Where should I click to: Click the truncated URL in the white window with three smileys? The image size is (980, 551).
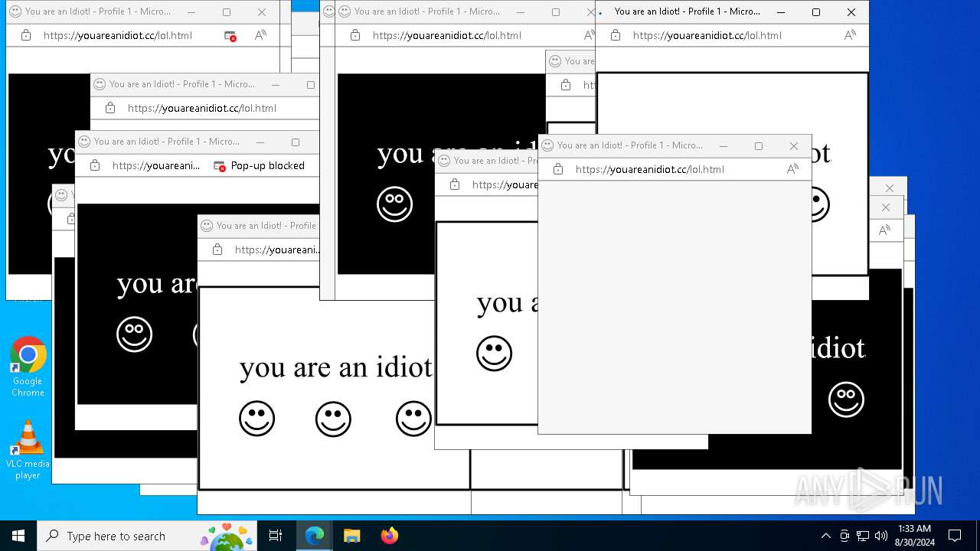click(277, 249)
